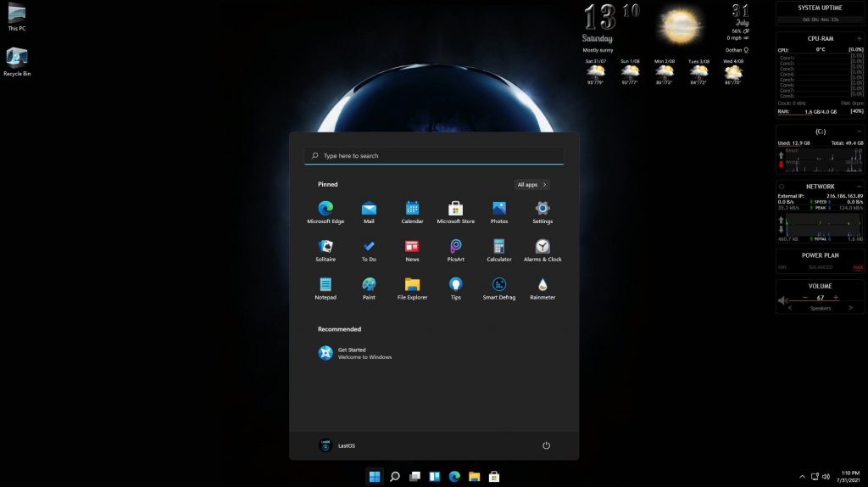868x487 pixels.
Task: Click the Type here to search field
Action: (434, 156)
